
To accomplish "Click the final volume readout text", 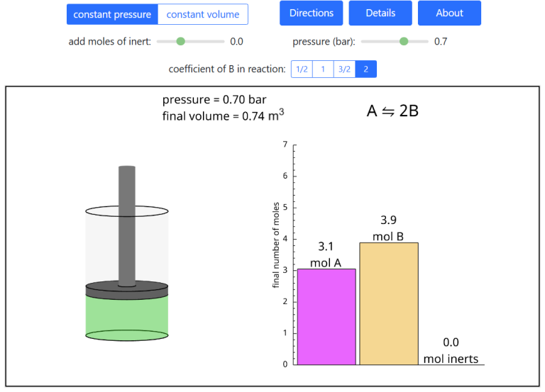I will pyautogui.click(x=224, y=116).
